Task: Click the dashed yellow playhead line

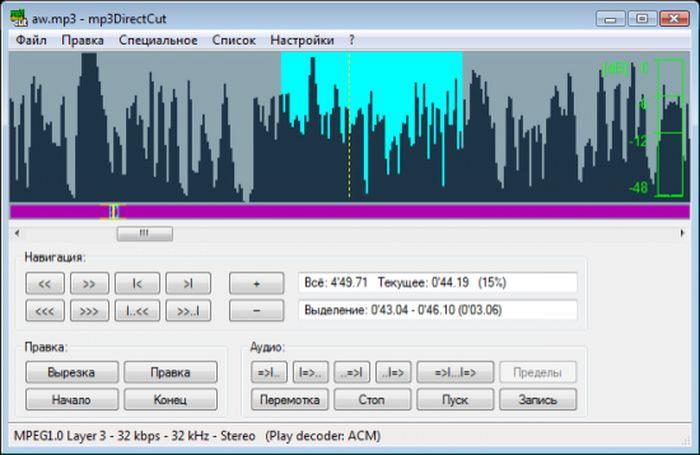Action: point(349,125)
